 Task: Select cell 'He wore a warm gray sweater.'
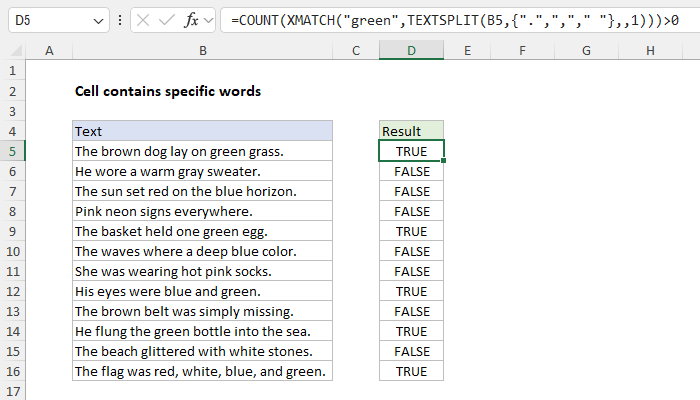tap(203, 171)
